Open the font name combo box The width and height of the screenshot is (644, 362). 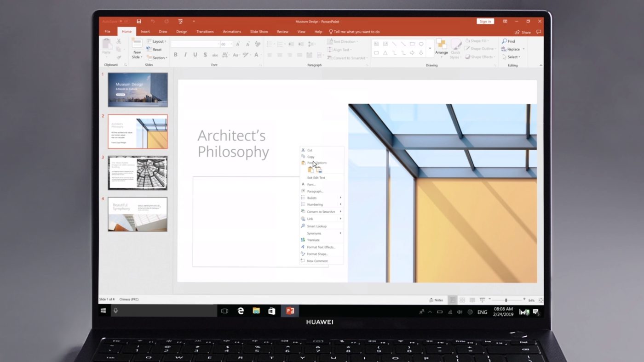click(195, 44)
